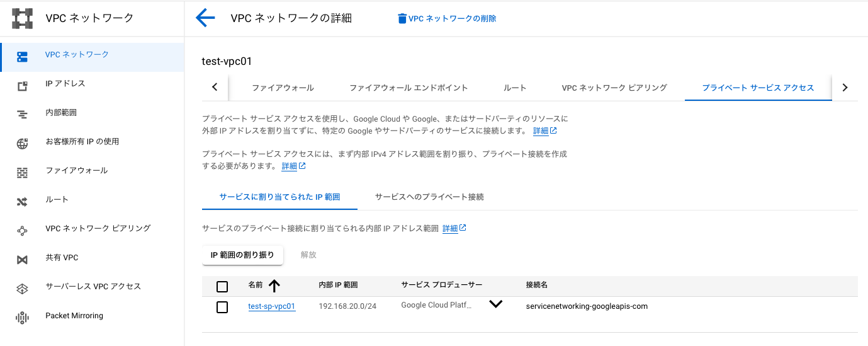868x346 pixels.
Task: Go back with the blue arrow
Action: point(205,18)
